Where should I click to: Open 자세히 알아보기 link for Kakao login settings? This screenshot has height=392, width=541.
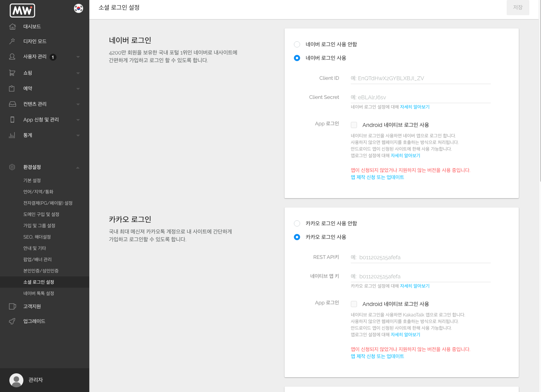(x=415, y=286)
